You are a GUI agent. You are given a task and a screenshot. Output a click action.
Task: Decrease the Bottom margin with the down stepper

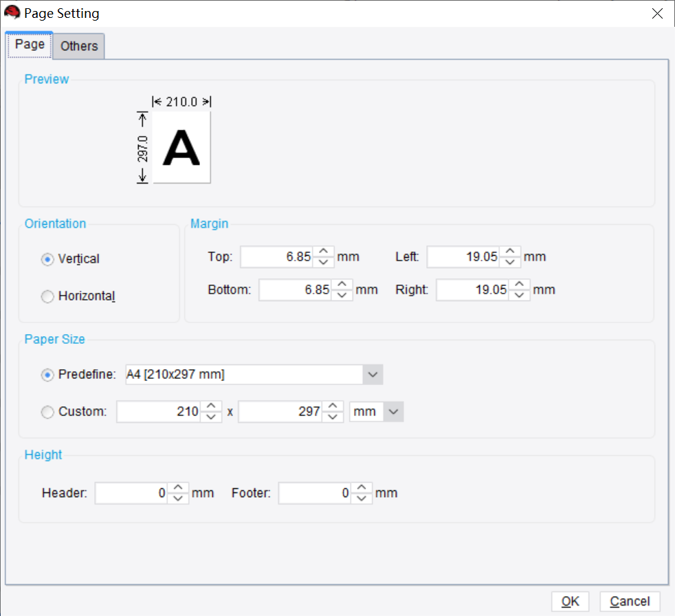[x=342, y=294]
